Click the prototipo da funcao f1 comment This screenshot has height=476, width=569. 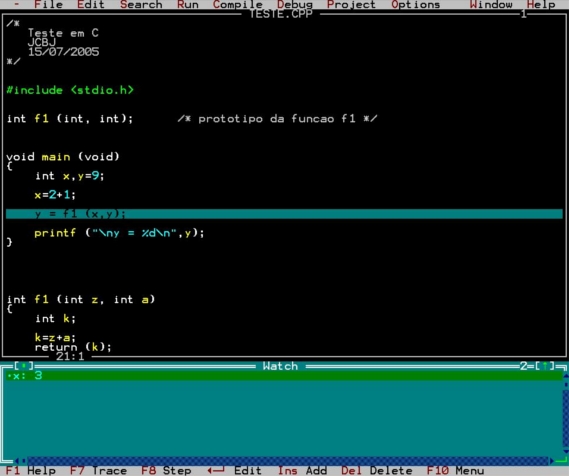pyautogui.click(x=277, y=119)
